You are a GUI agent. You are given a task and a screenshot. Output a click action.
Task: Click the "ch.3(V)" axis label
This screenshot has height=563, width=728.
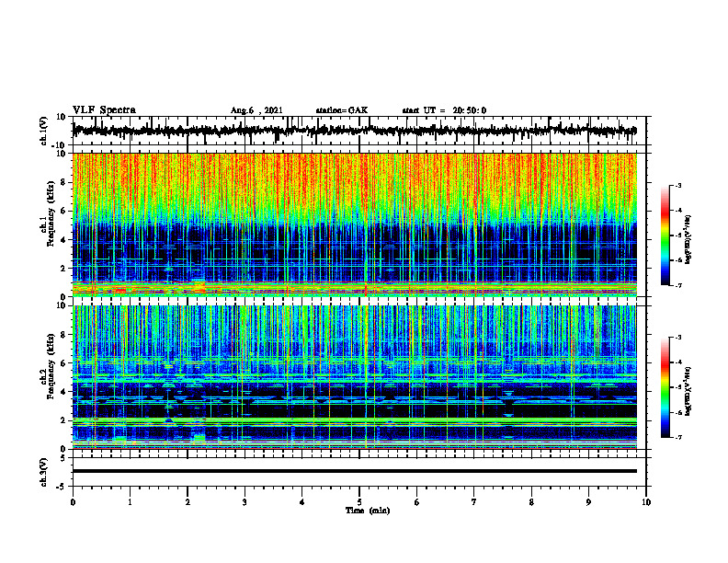click(x=44, y=472)
